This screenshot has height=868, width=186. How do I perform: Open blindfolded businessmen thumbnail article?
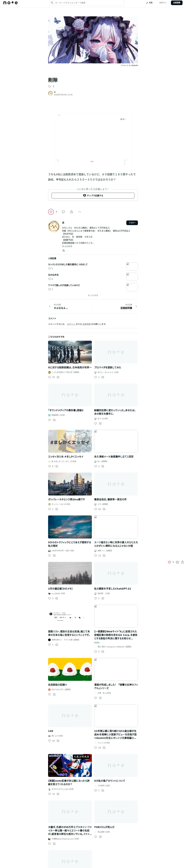(70, 352)
